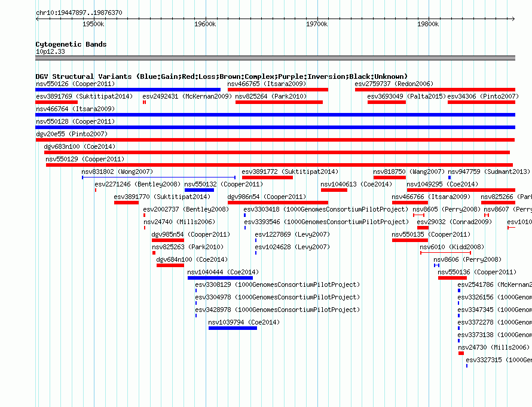532x407 pixels.
Task: Click the 19600k ruler position
Action: pyautogui.click(x=205, y=24)
